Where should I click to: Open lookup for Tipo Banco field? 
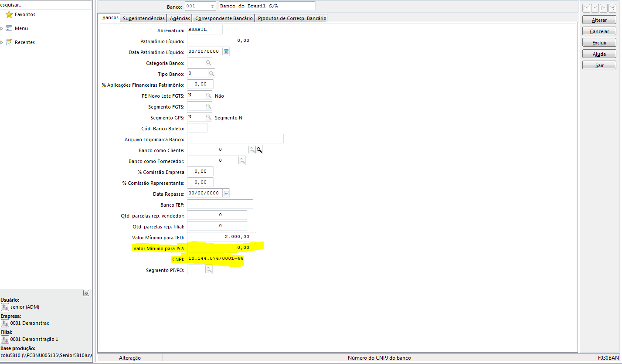click(x=211, y=73)
